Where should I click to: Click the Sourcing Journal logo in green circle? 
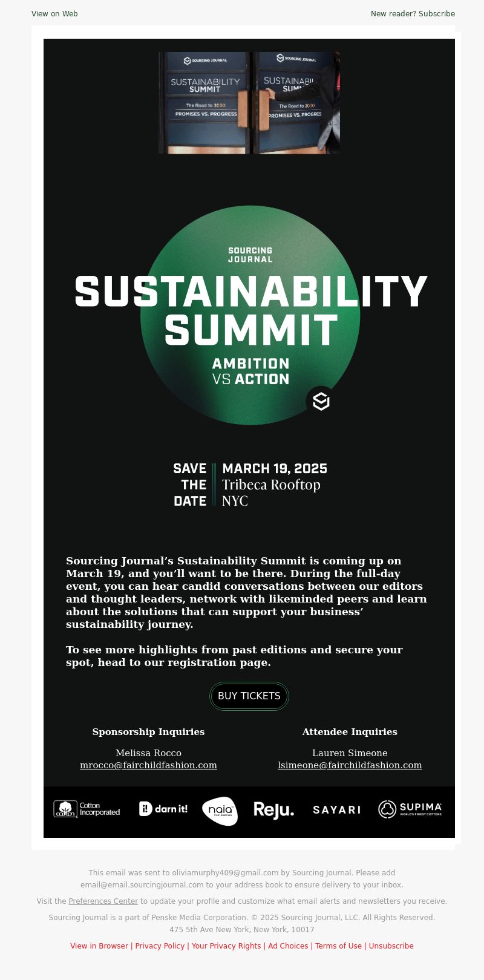tap(250, 255)
